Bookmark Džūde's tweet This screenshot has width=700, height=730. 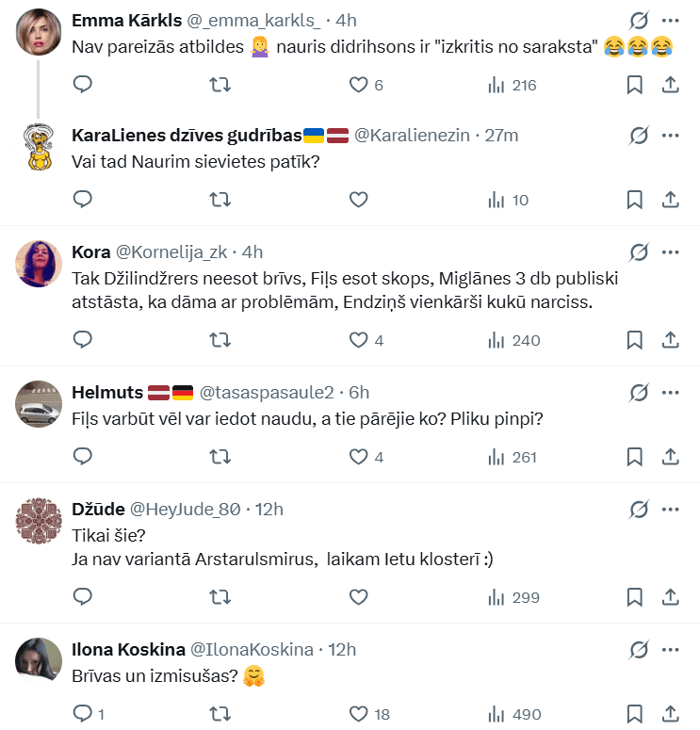[x=635, y=596]
